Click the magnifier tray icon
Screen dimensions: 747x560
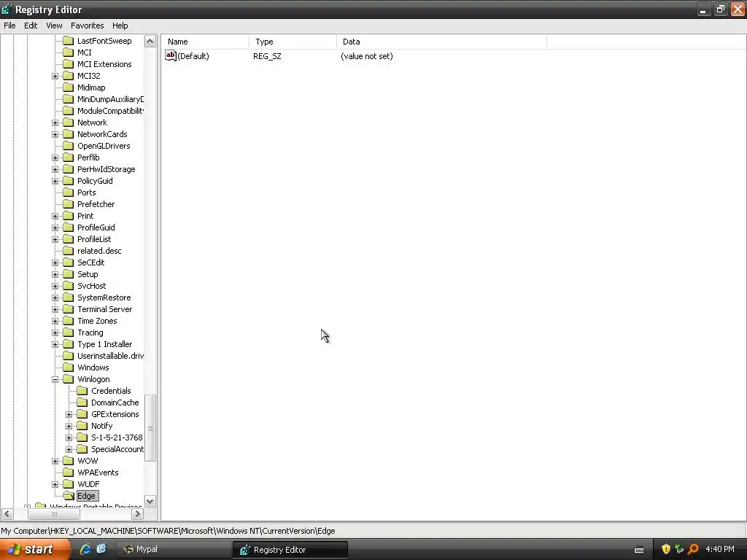coord(693,549)
